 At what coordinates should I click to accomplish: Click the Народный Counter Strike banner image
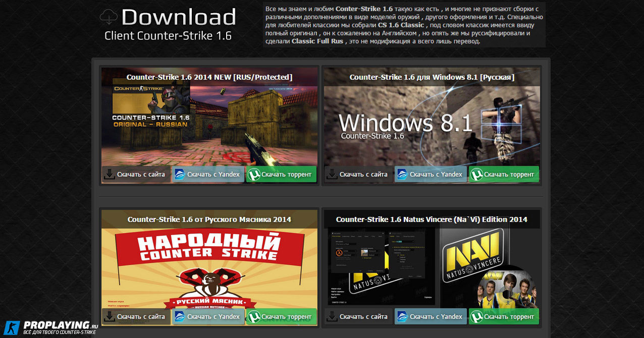(209, 267)
